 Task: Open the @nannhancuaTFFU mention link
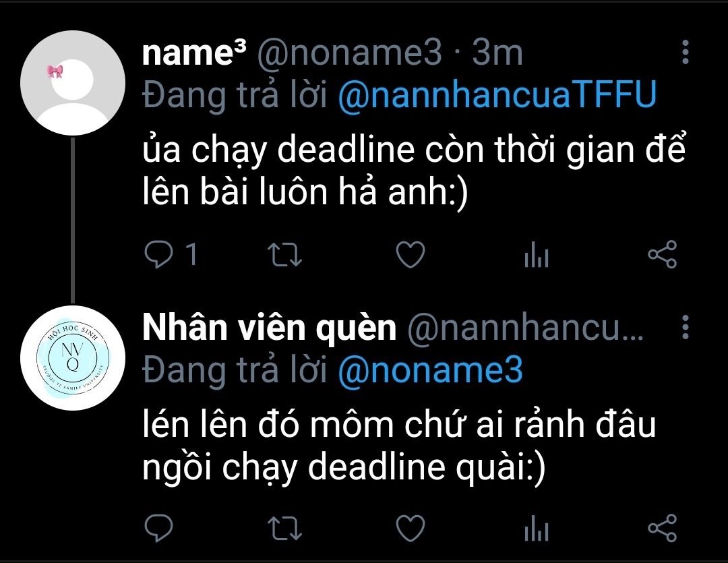pos(497,95)
